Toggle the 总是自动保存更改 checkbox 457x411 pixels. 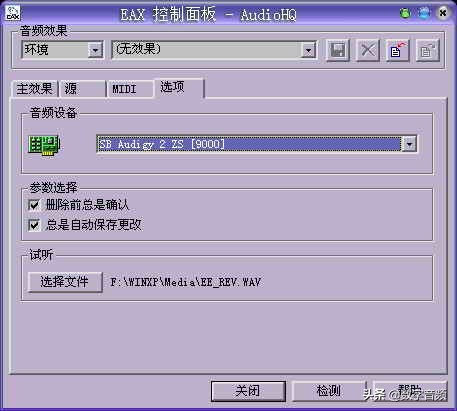(34, 225)
